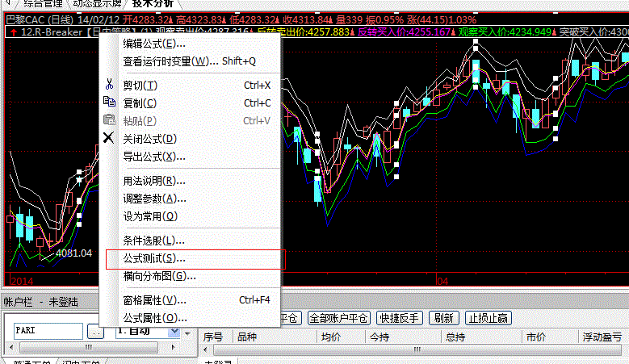The width and height of the screenshot is (629, 364).
Task: Click the account panel horizontal scrollbar thumb
Action: [89, 347]
